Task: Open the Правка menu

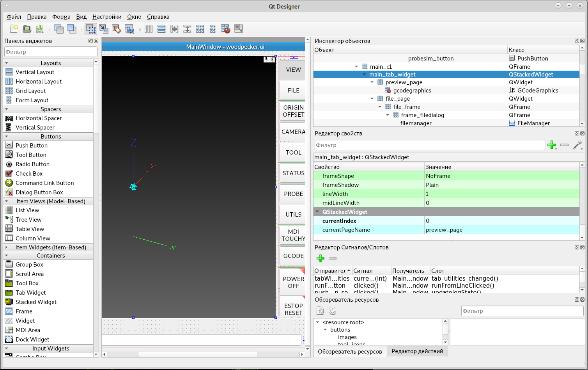Action: pos(37,17)
